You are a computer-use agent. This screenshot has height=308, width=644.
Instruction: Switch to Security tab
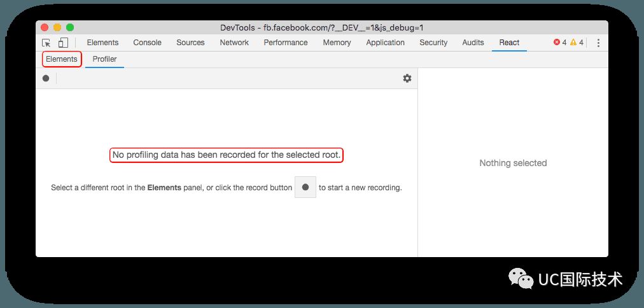pyautogui.click(x=433, y=42)
